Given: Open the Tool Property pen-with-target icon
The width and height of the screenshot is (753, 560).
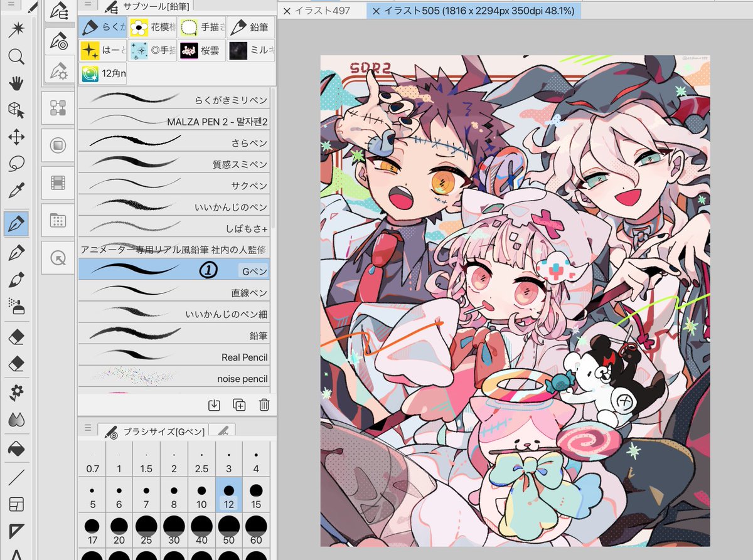Looking at the screenshot, I should coord(60,40).
